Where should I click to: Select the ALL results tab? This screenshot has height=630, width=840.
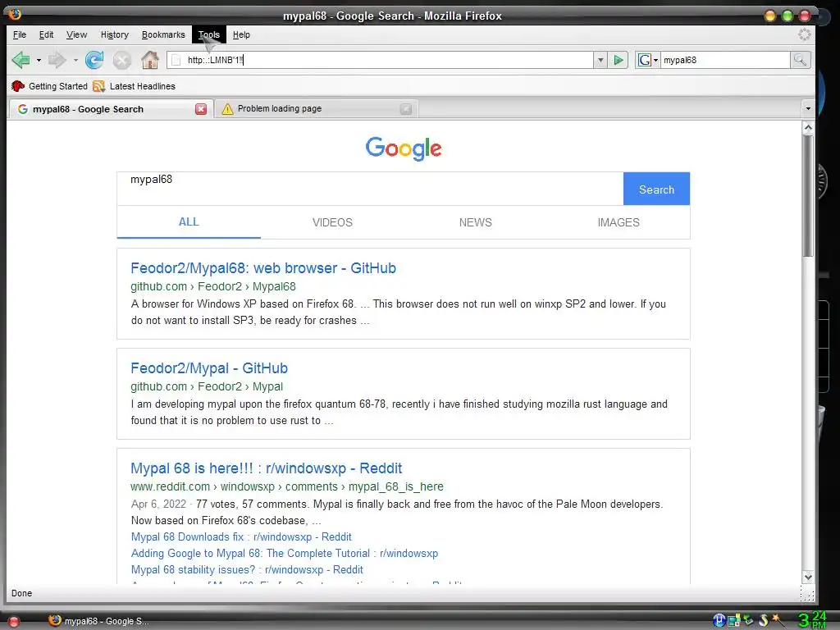(189, 222)
